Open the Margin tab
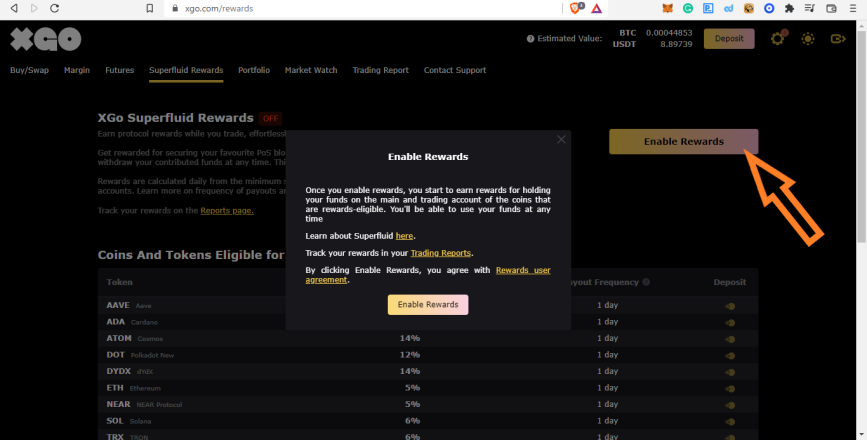The height and width of the screenshot is (440, 867). tap(77, 70)
